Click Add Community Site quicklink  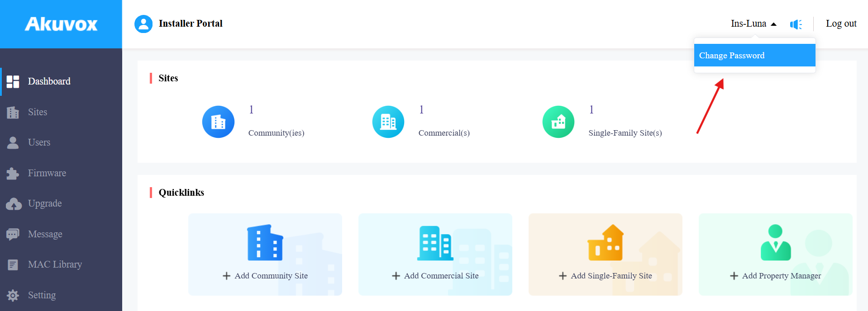[x=265, y=254]
